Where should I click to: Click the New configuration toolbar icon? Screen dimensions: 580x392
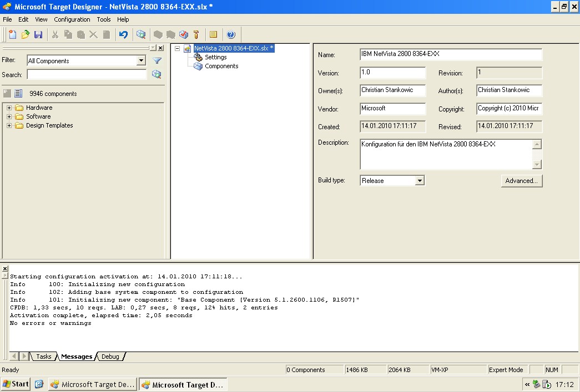click(x=13, y=34)
